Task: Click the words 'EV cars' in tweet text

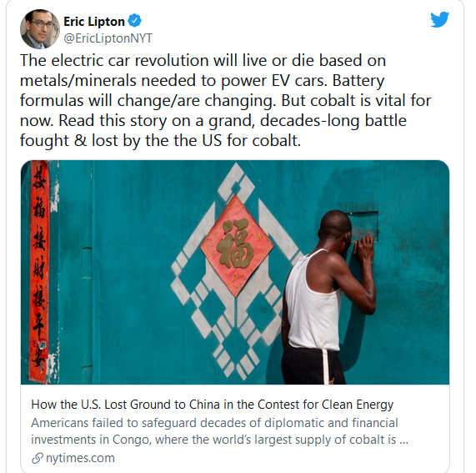Action: point(303,81)
